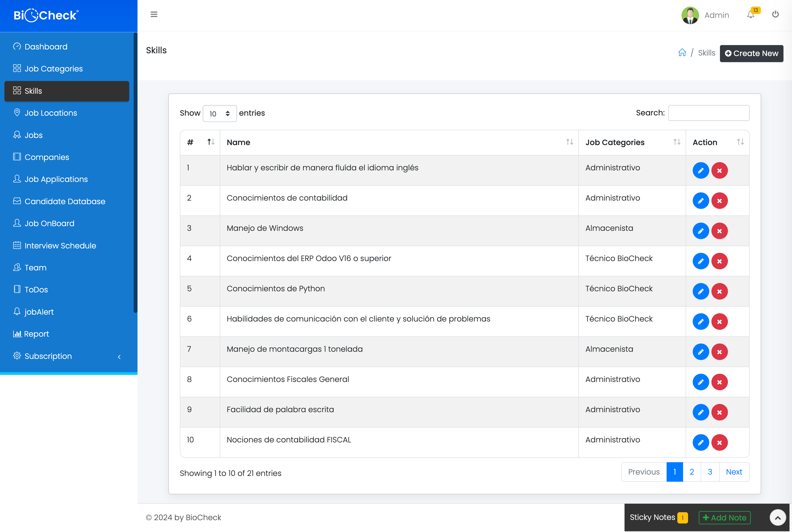Click the sidebar vertical scrollbar
The width and height of the screenshot is (792, 532).
(x=136, y=172)
